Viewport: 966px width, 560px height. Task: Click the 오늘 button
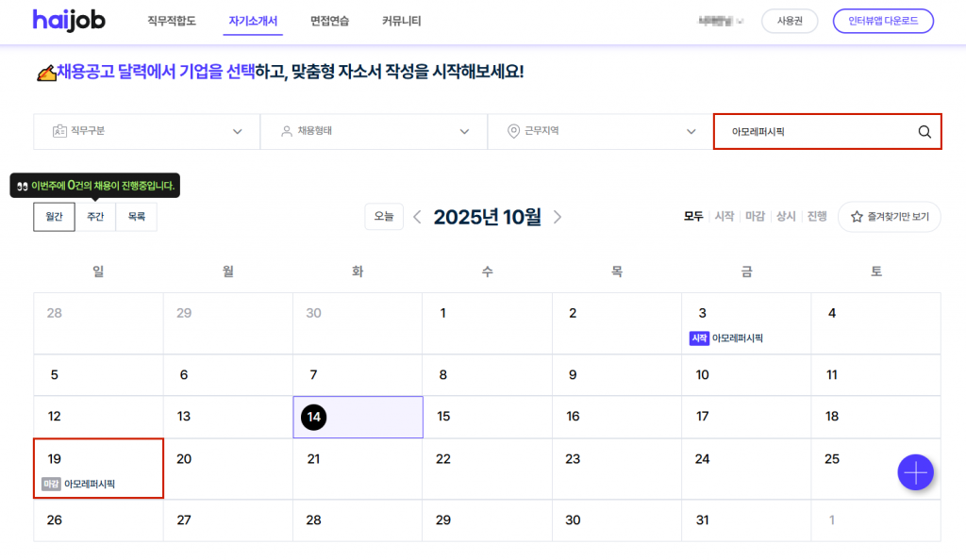click(384, 217)
